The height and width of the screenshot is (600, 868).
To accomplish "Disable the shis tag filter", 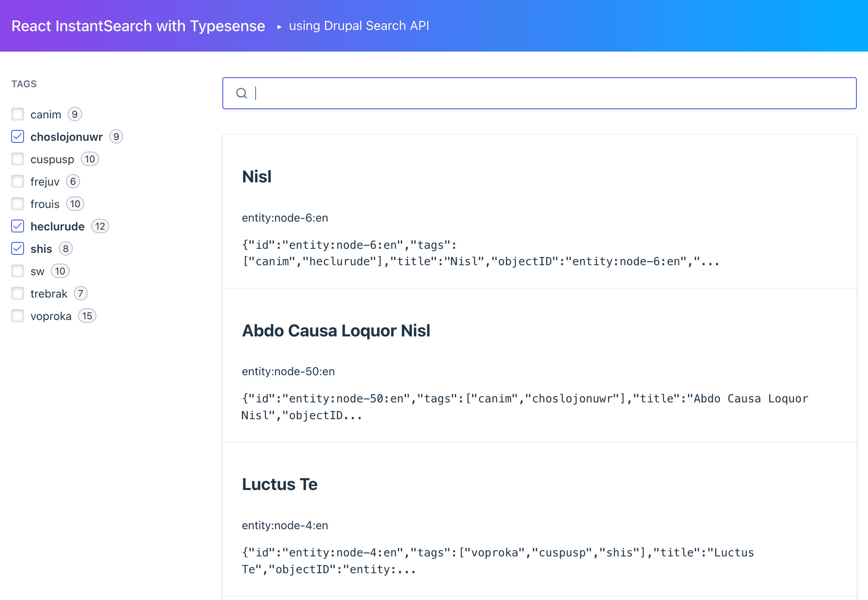I will [x=18, y=249].
